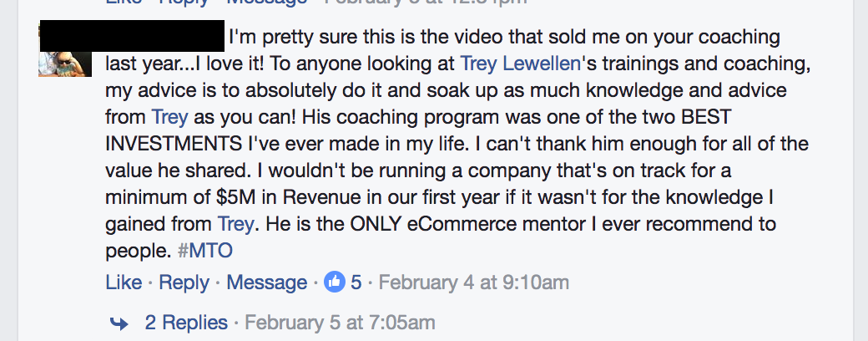Like the comment ending with #MTO
868x341 pixels.
124,282
